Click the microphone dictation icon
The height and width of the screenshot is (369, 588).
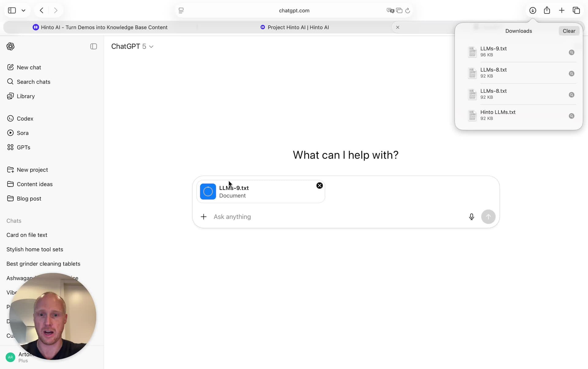click(471, 217)
